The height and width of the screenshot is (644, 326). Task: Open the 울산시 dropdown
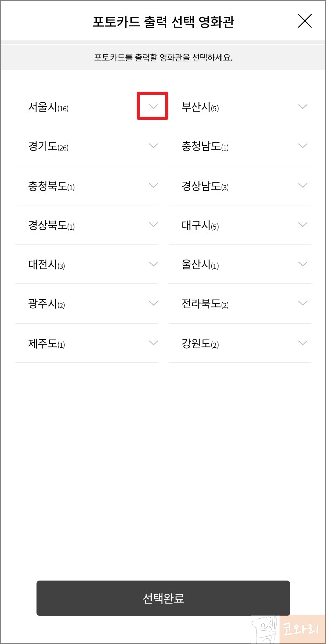[302, 264]
